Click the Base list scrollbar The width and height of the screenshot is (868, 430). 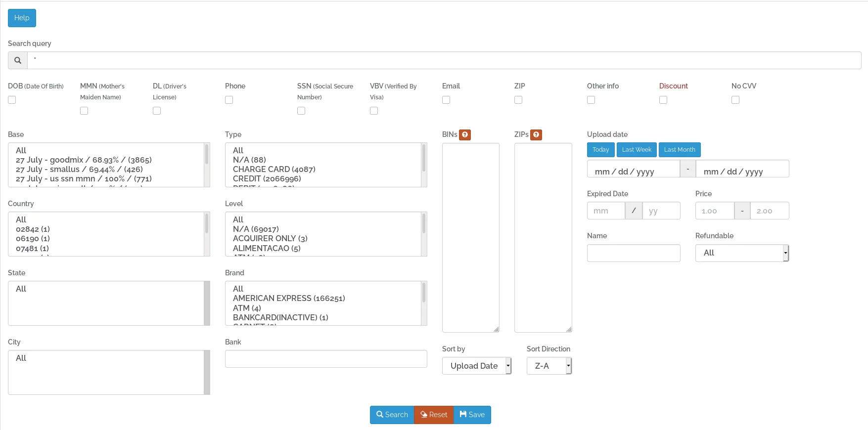(x=207, y=165)
